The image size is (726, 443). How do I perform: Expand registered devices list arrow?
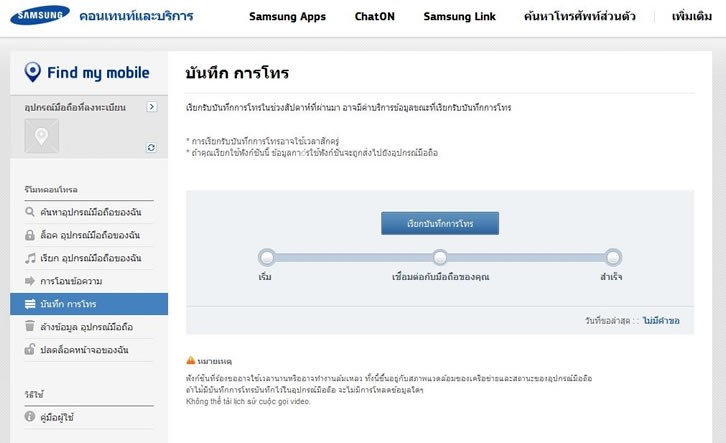click(151, 107)
